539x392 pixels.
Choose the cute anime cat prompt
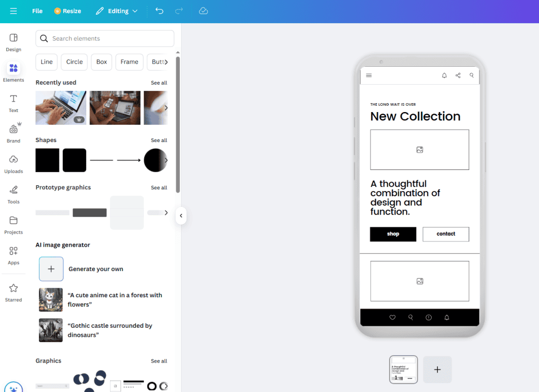(102, 299)
